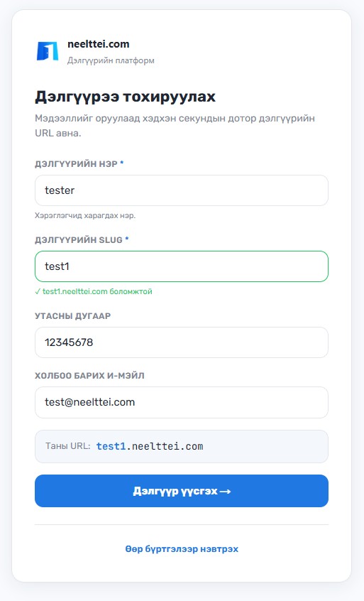Click the Дэлгүүрийн платформ subtitle text
The width and height of the screenshot is (364, 601).
(111, 60)
